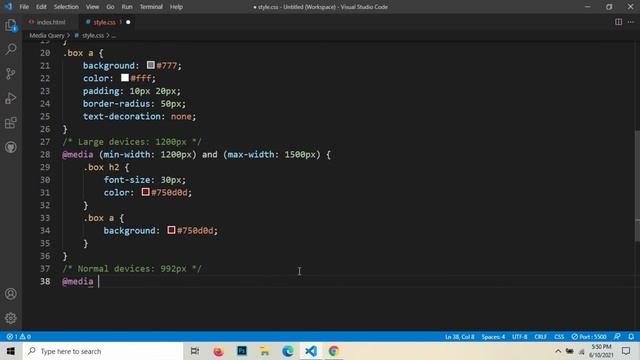Show hidden system tray icons
The image size is (640, 360).
[558, 351]
